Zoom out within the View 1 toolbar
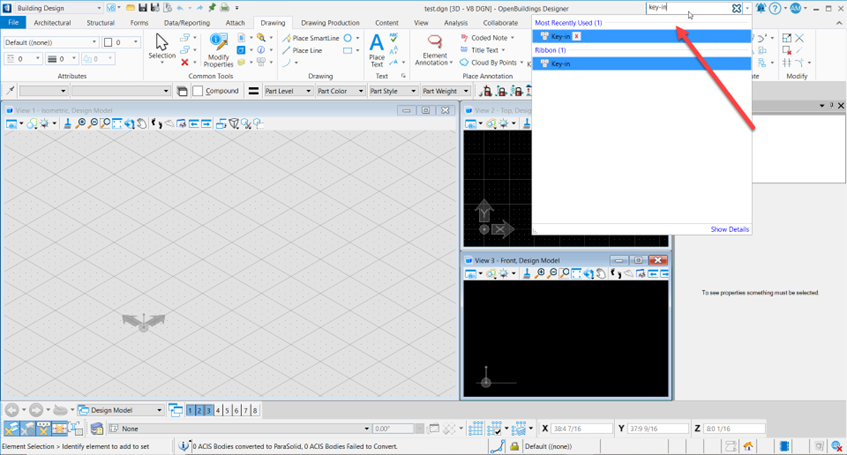Screen dimensions: 847x455 (x=93, y=124)
